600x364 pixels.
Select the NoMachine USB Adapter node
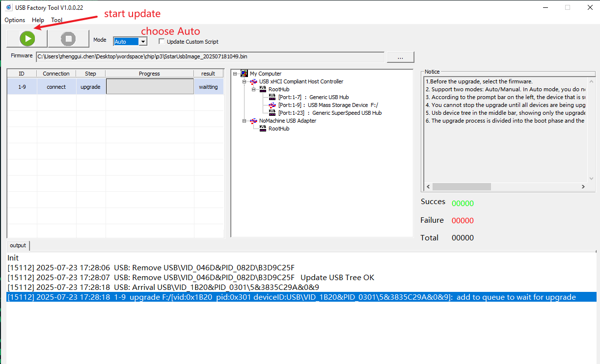tap(287, 121)
